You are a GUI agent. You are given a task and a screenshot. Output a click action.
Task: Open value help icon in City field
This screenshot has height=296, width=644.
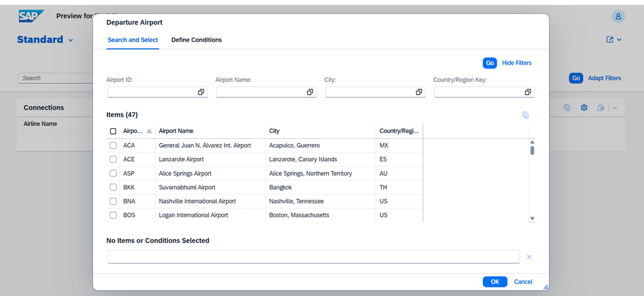tap(419, 92)
